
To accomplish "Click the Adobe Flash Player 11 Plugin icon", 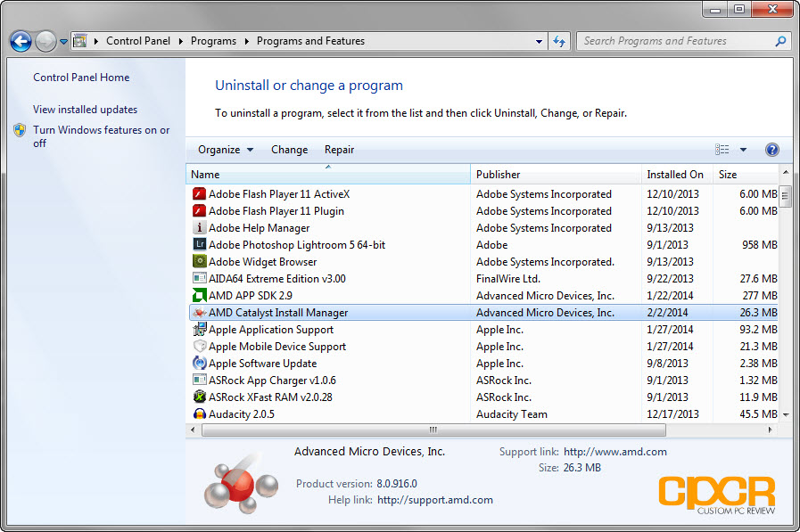I will [199, 211].
